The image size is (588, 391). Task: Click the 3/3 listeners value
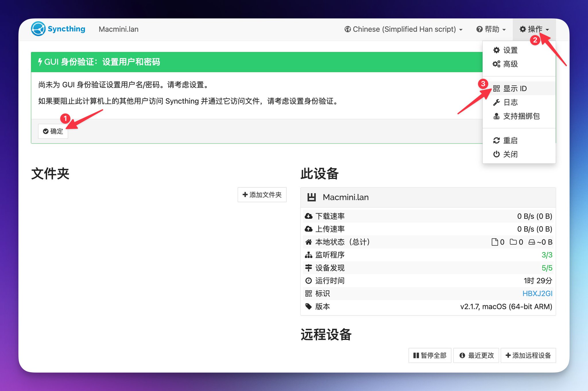[547, 255]
